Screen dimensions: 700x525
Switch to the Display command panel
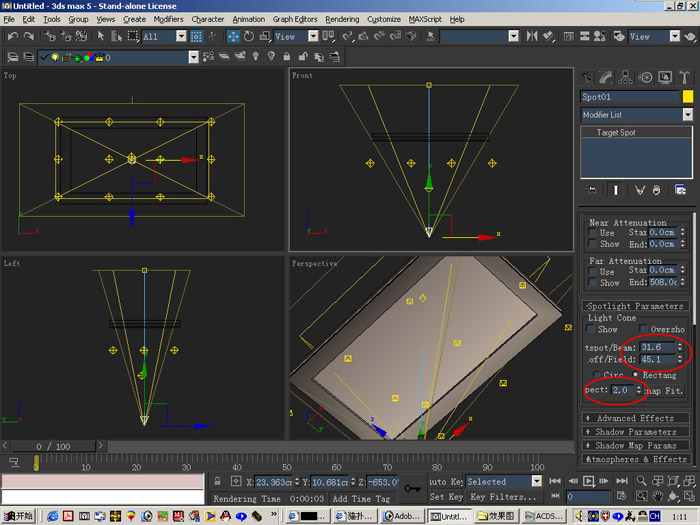pos(665,77)
